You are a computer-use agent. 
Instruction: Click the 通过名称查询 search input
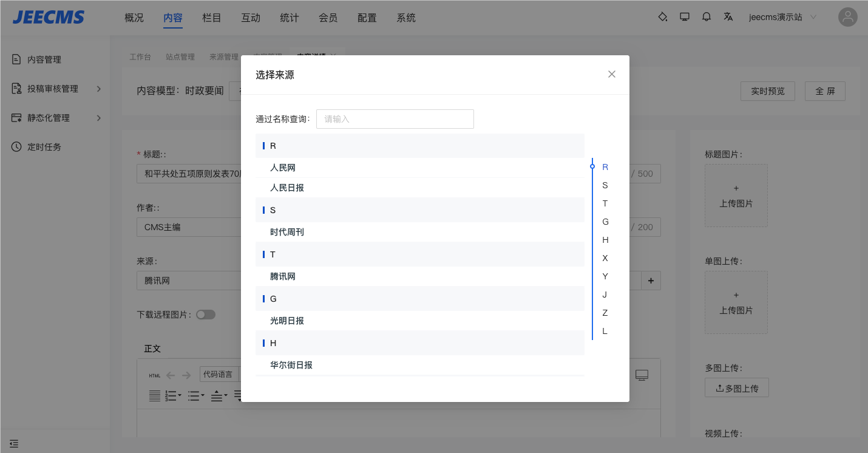click(395, 119)
